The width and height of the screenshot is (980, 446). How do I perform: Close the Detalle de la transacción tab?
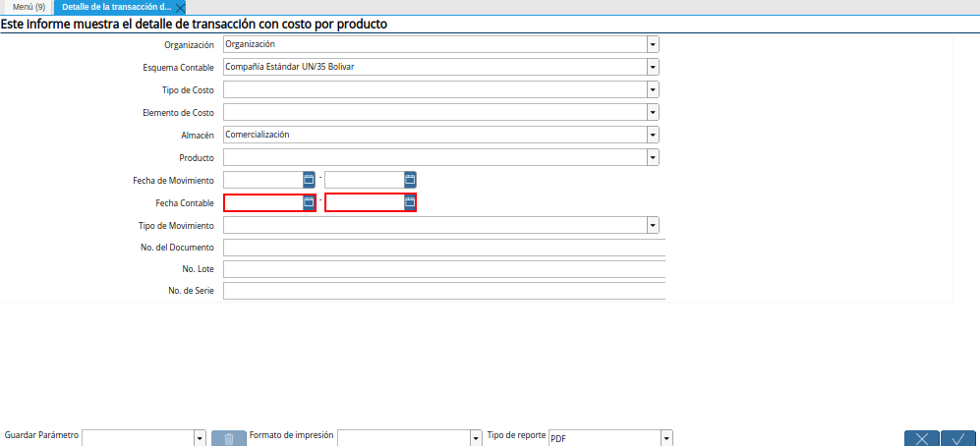pyautogui.click(x=180, y=8)
